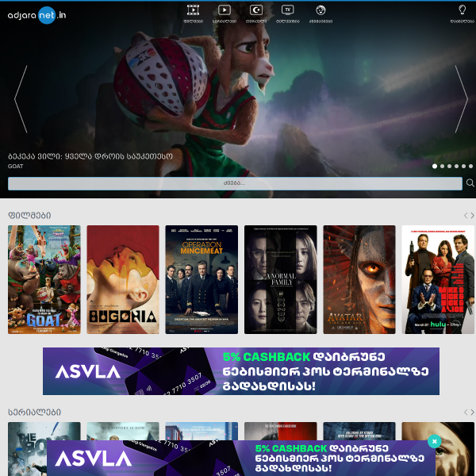Click the magnifier search icon
This screenshot has height=476, width=476.
470,183
